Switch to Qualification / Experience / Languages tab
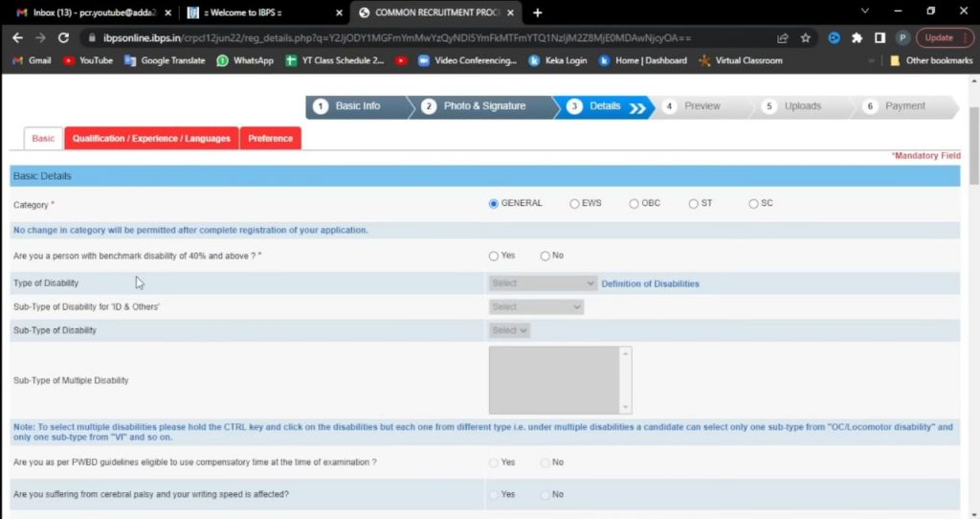The width and height of the screenshot is (980, 519). (x=151, y=139)
